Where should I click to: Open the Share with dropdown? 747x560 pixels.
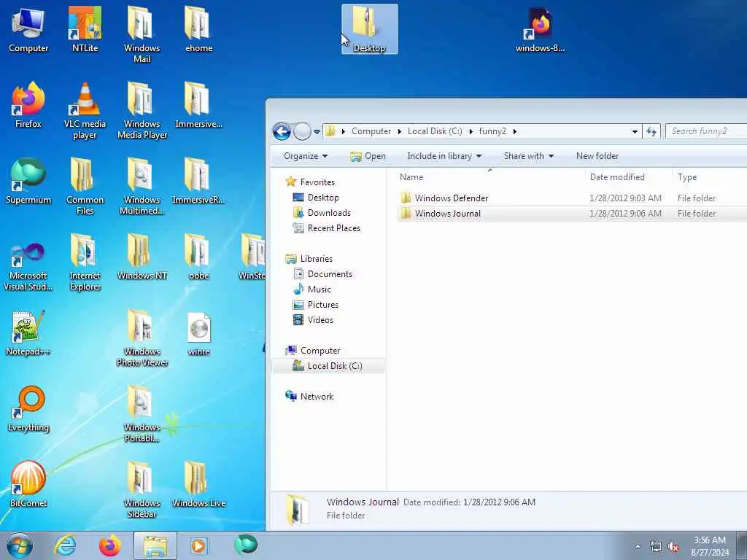tap(528, 156)
